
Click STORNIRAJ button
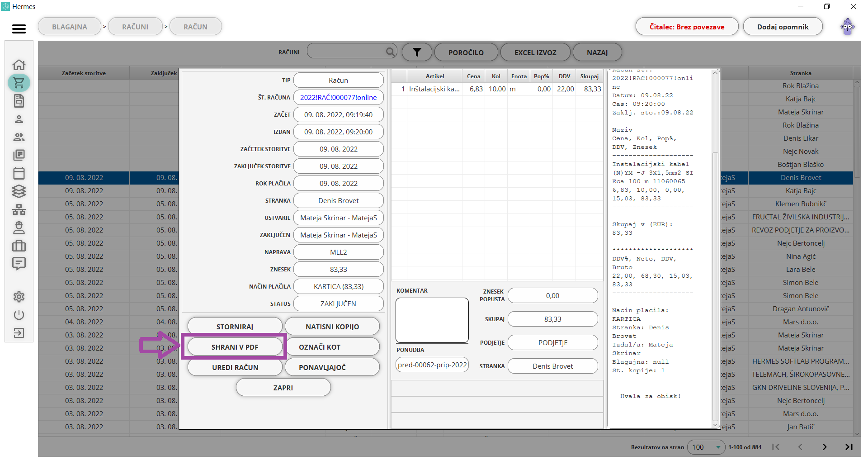235,326
